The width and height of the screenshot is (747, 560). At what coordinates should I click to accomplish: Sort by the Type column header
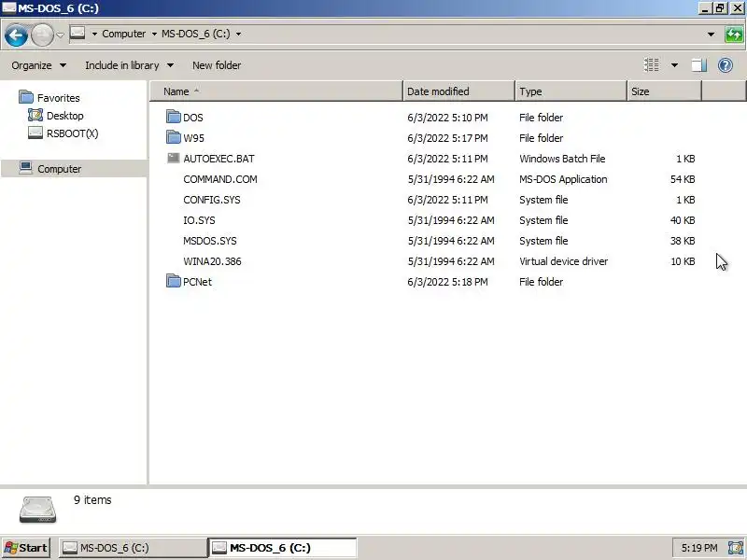pos(571,91)
